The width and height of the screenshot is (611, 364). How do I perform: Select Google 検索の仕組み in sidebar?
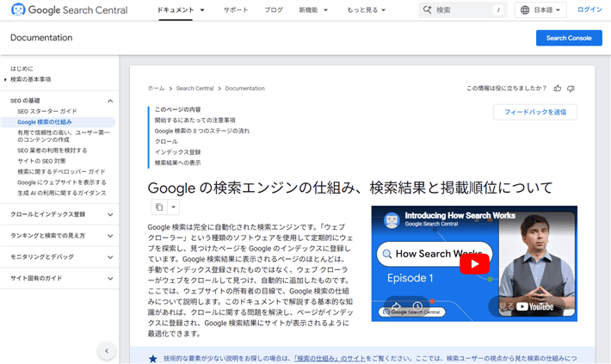click(x=45, y=122)
